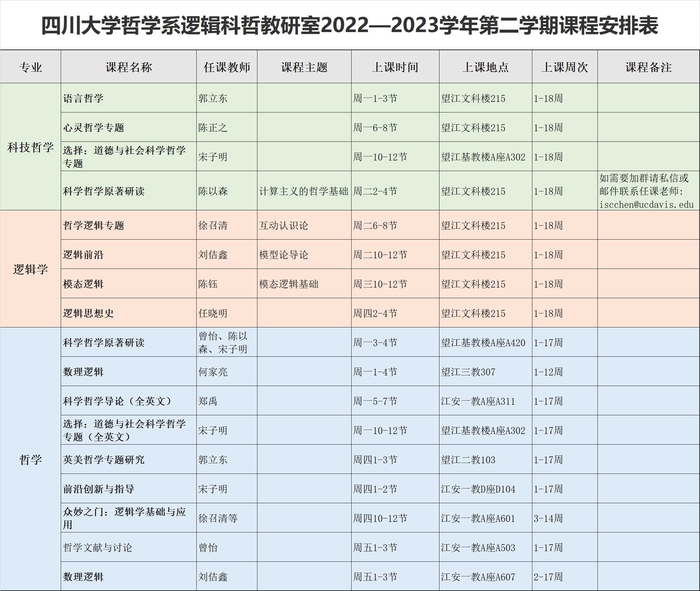Select the teacher cell 刘佶鑫 for 逻辑前沿
The width and height of the screenshot is (700, 591).
(213, 255)
